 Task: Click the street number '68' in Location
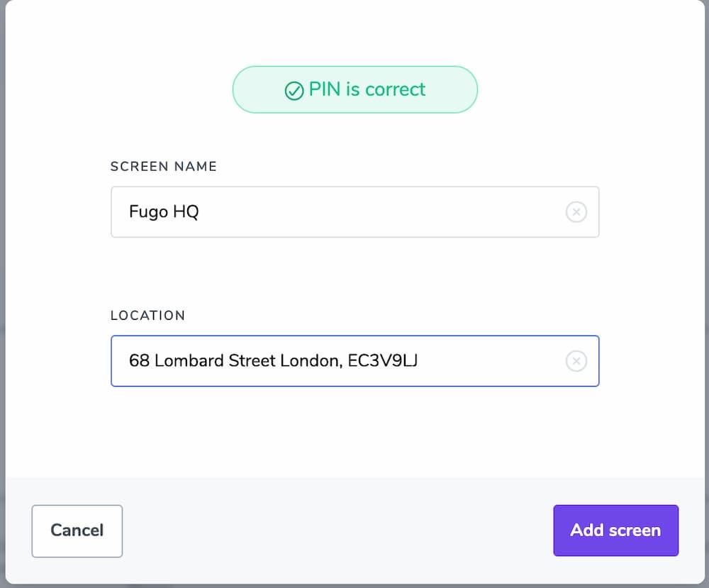139,361
